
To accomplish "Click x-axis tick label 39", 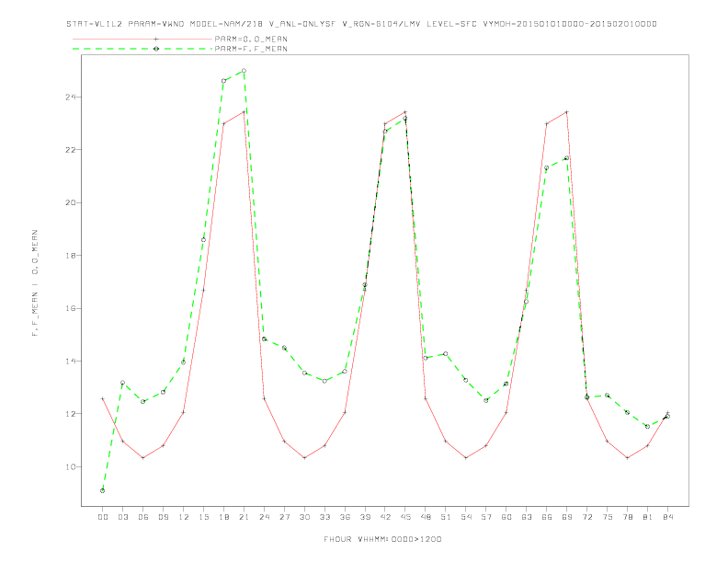I will 365,517.
